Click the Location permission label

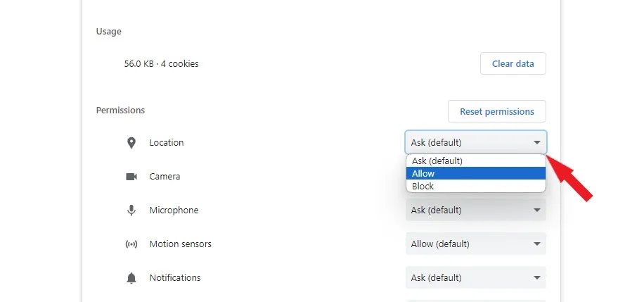pos(167,143)
